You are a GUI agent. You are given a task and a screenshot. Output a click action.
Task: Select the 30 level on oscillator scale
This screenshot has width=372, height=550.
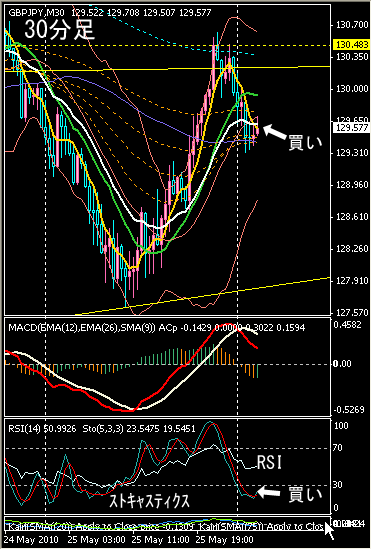click(338, 485)
